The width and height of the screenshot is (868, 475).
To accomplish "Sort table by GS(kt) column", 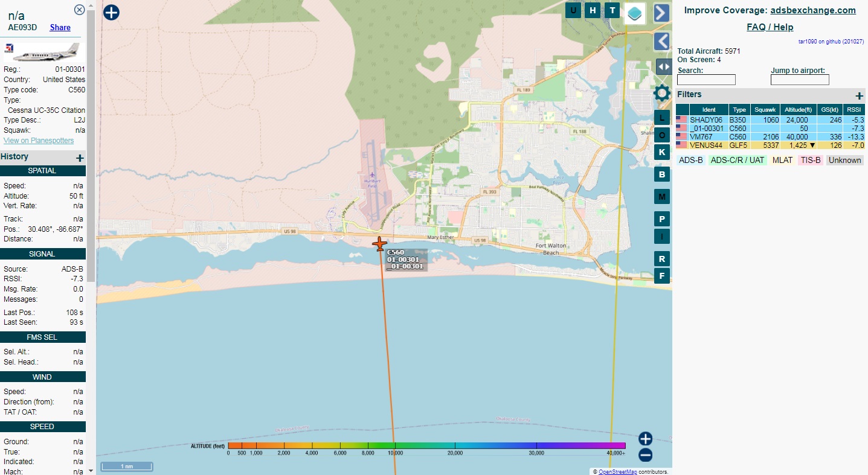I will pyautogui.click(x=831, y=110).
